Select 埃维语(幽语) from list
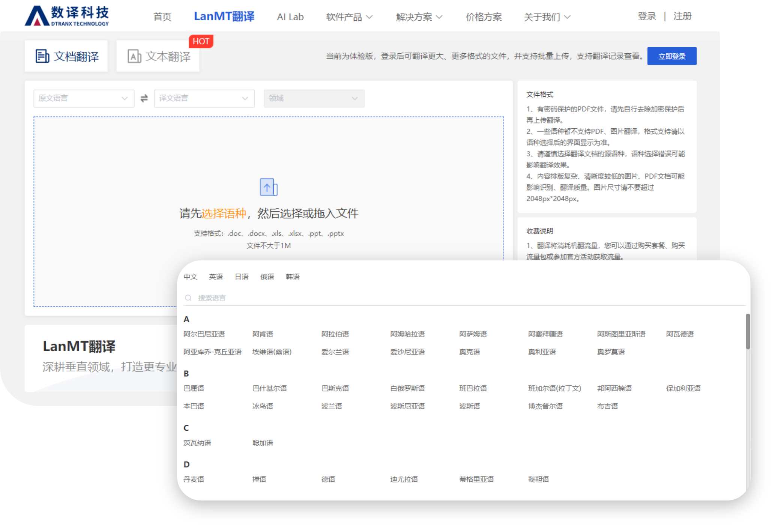778x532 pixels. point(272,352)
